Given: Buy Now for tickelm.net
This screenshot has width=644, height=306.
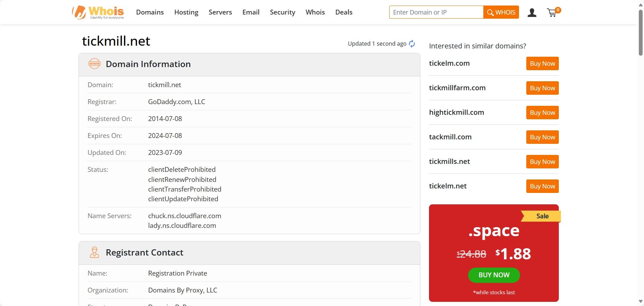Looking at the screenshot, I should coord(543,186).
